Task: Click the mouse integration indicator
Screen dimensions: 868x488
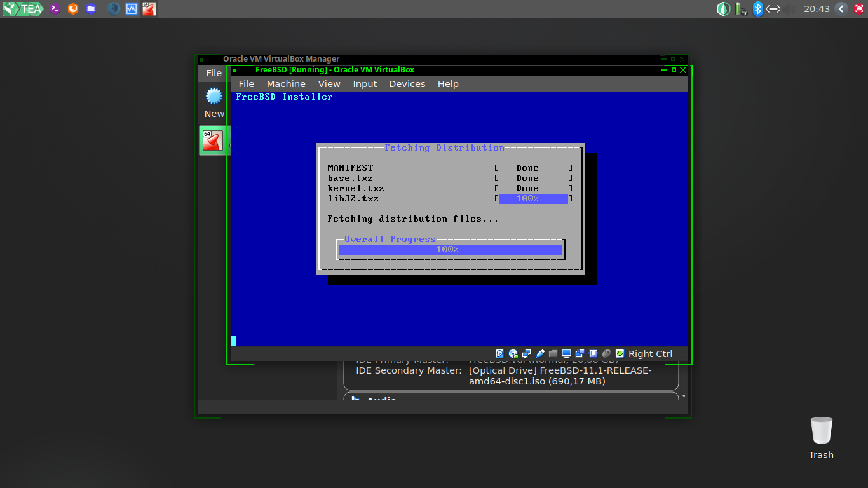Action: tap(606, 354)
